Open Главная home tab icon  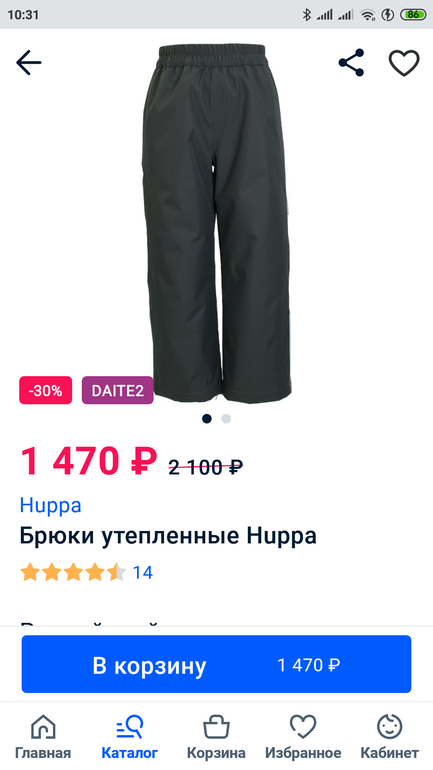point(43,726)
